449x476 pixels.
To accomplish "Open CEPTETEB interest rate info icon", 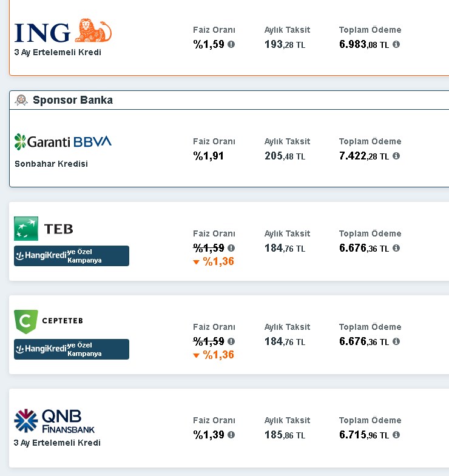I will (231, 341).
